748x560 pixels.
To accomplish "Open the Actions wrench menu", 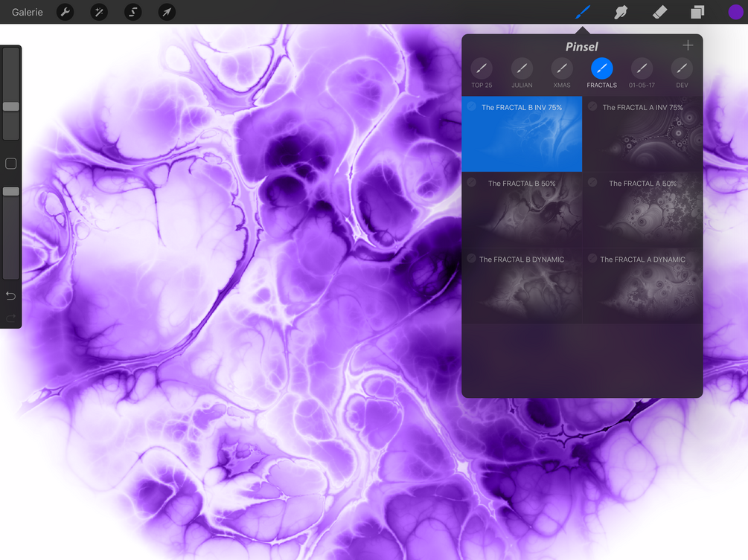I will [x=65, y=12].
